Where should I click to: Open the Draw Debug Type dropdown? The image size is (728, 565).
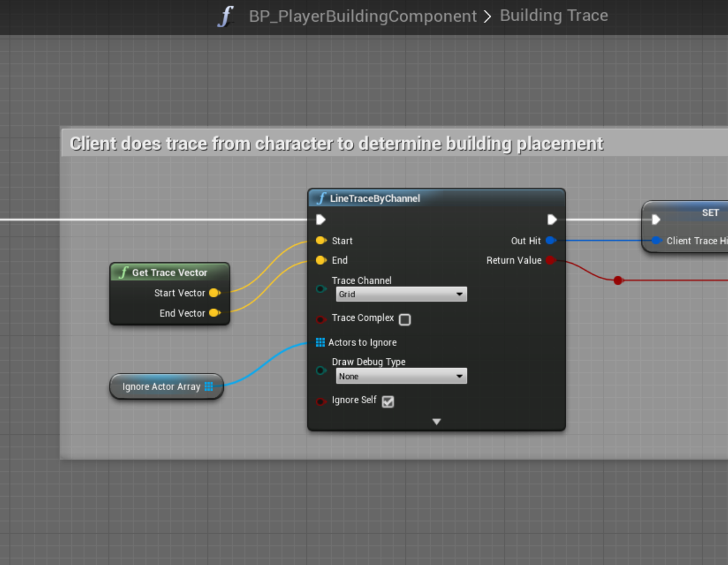[x=401, y=377]
